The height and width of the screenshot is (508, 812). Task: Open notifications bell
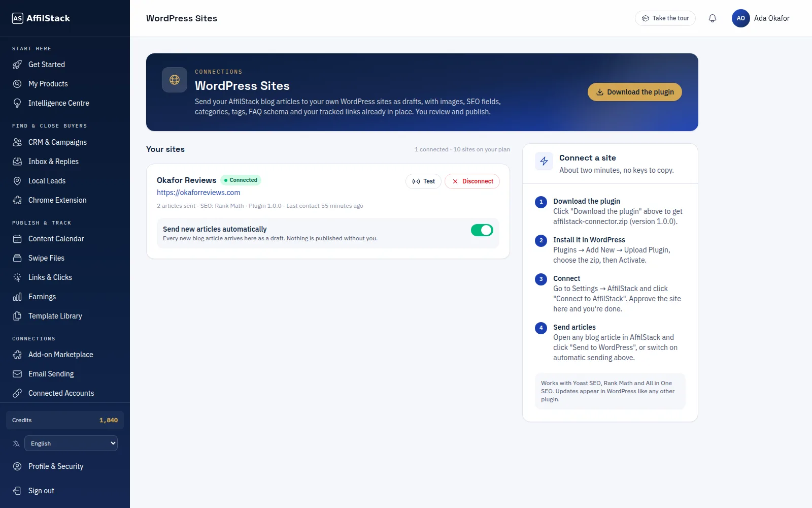(x=713, y=18)
